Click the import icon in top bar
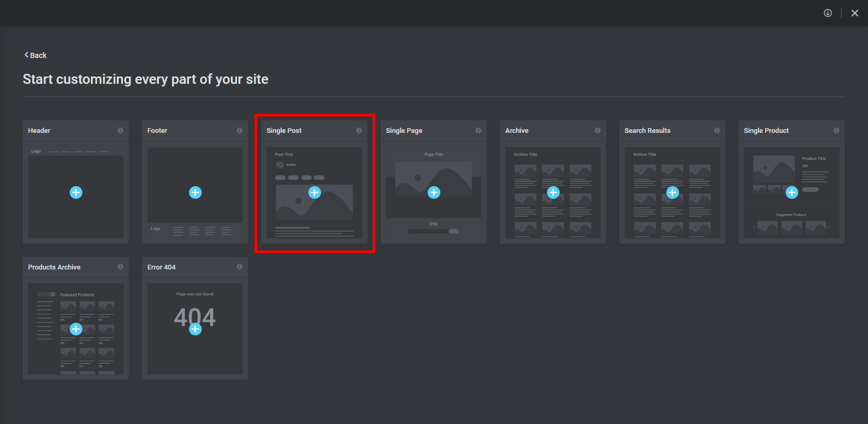 click(828, 13)
